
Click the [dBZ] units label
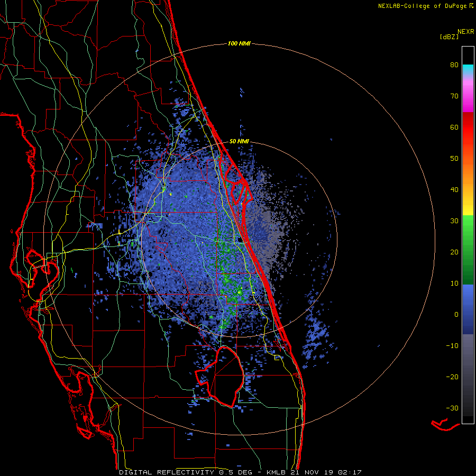pos(449,36)
